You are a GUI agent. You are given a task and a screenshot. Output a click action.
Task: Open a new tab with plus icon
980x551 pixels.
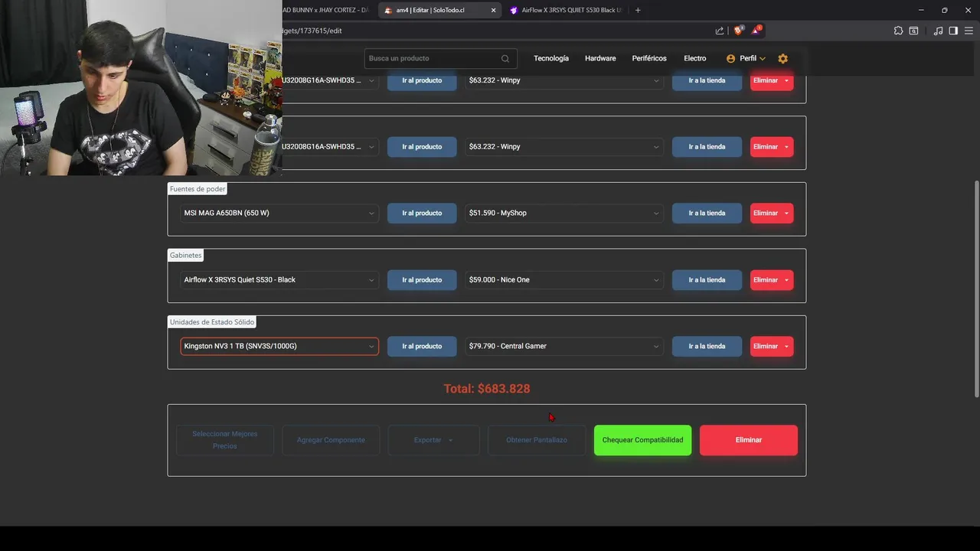pos(638,10)
